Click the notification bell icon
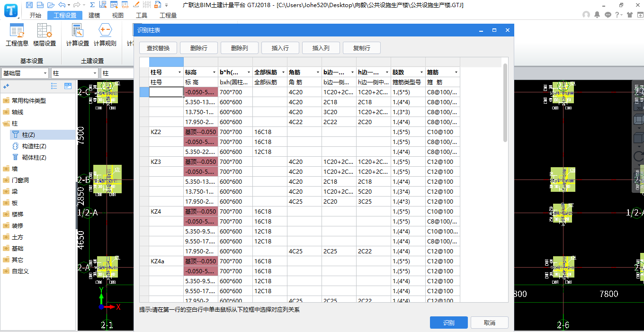This screenshot has height=332, width=644. [x=597, y=15]
